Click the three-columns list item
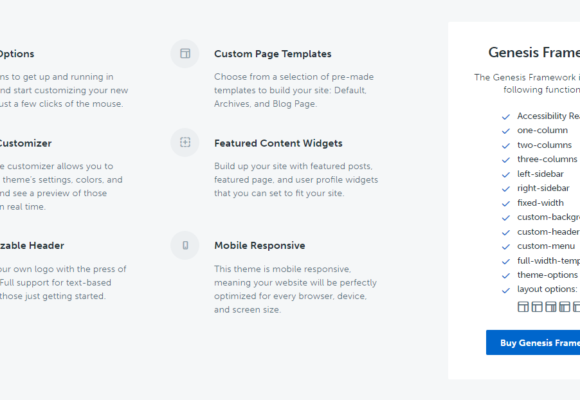This screenshot has width=580, height=400. click(x=547, y=159)
